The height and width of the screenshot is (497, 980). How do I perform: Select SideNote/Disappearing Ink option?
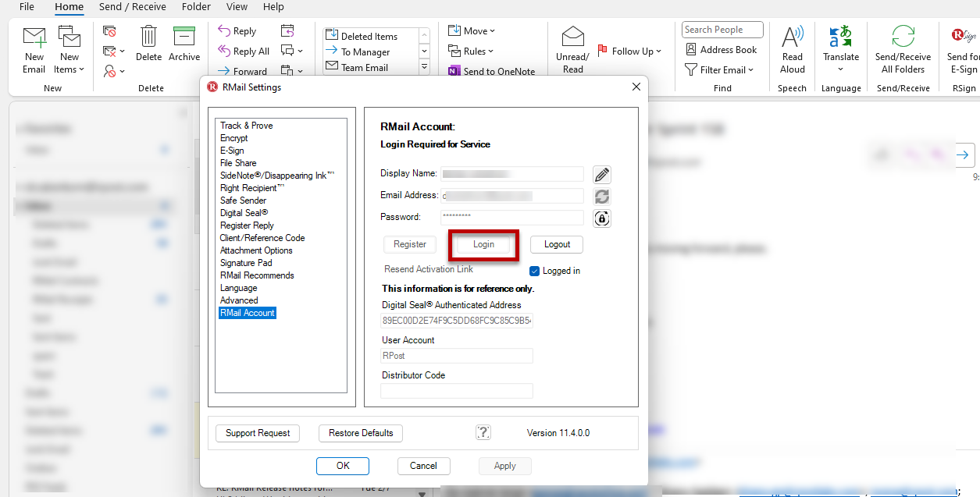[x=277, y=176]
